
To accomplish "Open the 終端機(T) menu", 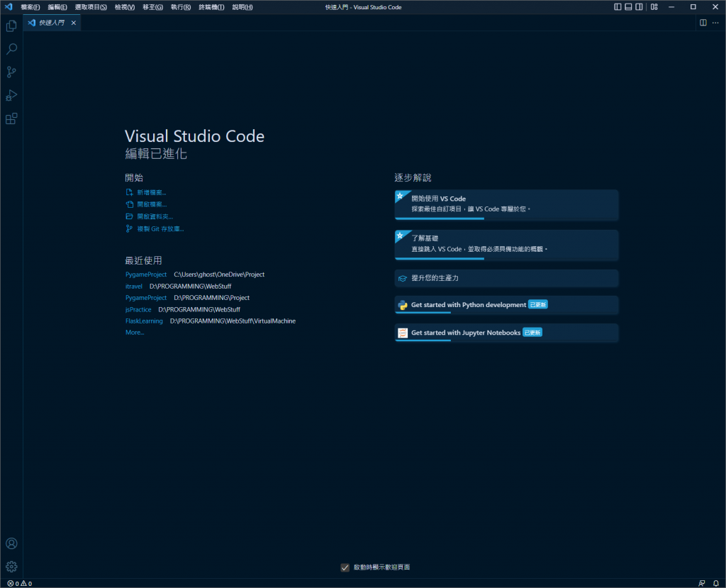I will point(211,7).
